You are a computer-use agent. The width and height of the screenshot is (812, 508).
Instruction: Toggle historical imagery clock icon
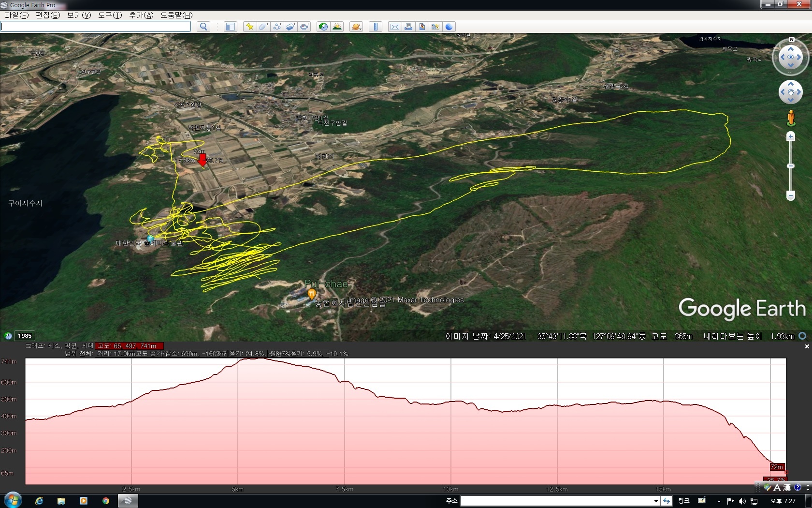(323, 27)
